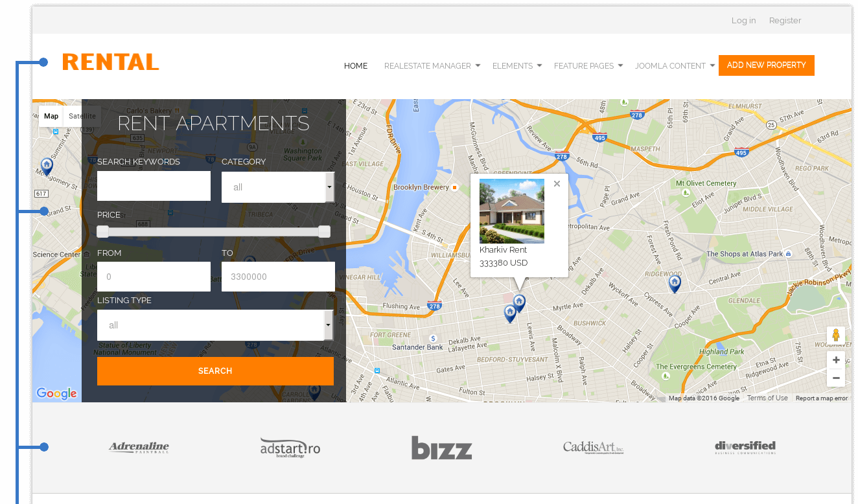Viewport: 858px width, 504px height.
Task: Click the house marker in Ridgewood
Action: coord(675,282)
